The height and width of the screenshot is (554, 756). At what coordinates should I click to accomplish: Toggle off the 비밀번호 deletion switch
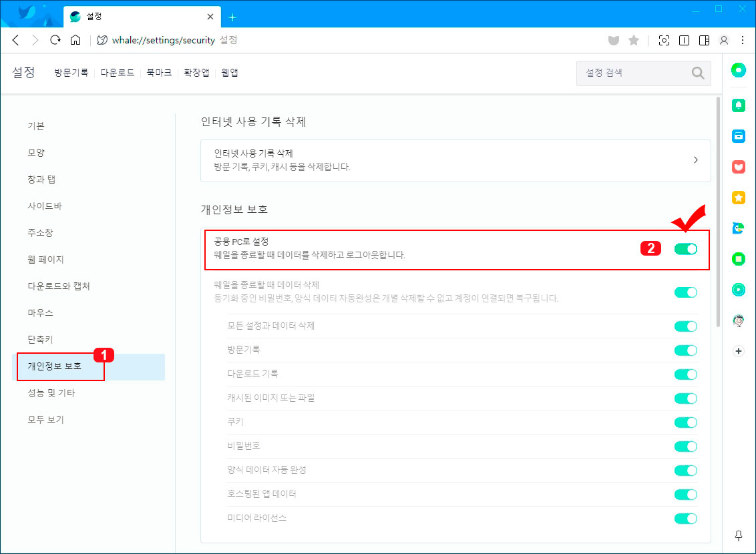pos(686,447)
